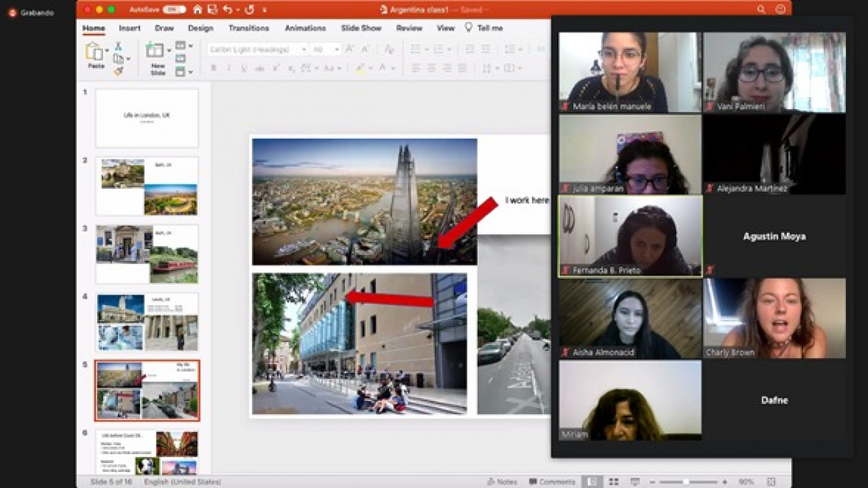868x488 pixels.
Task: Open New Slide dropdown arrow
Action: point(168,50)
